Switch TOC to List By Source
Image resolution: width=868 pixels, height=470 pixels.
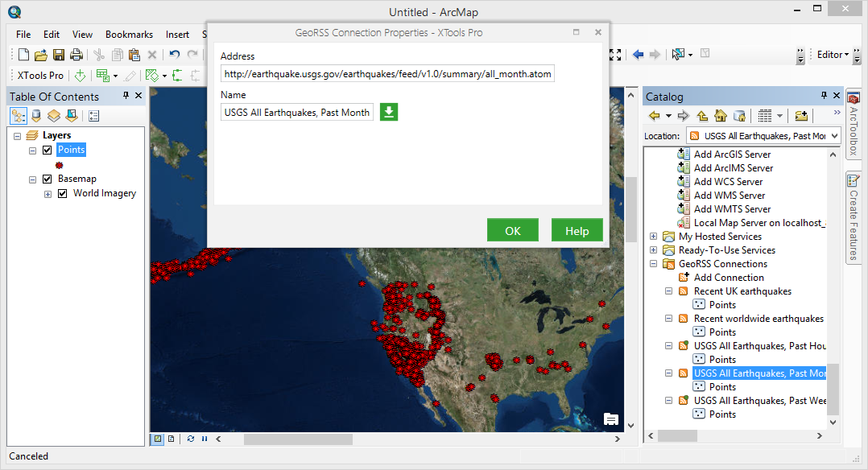point(36,116)
